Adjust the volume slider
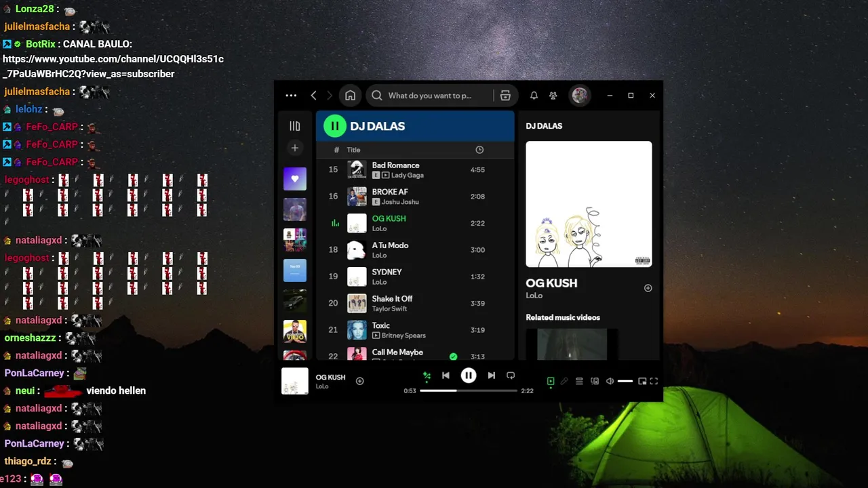The image size is (868, 488). pyautogui.click(x=625, y=382)
